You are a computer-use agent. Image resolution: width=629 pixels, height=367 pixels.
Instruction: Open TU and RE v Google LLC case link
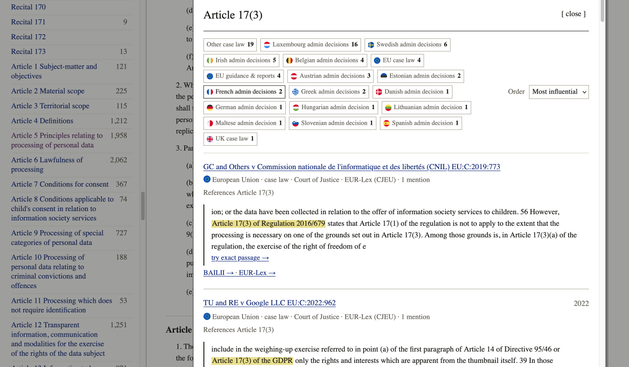[269, 303]
